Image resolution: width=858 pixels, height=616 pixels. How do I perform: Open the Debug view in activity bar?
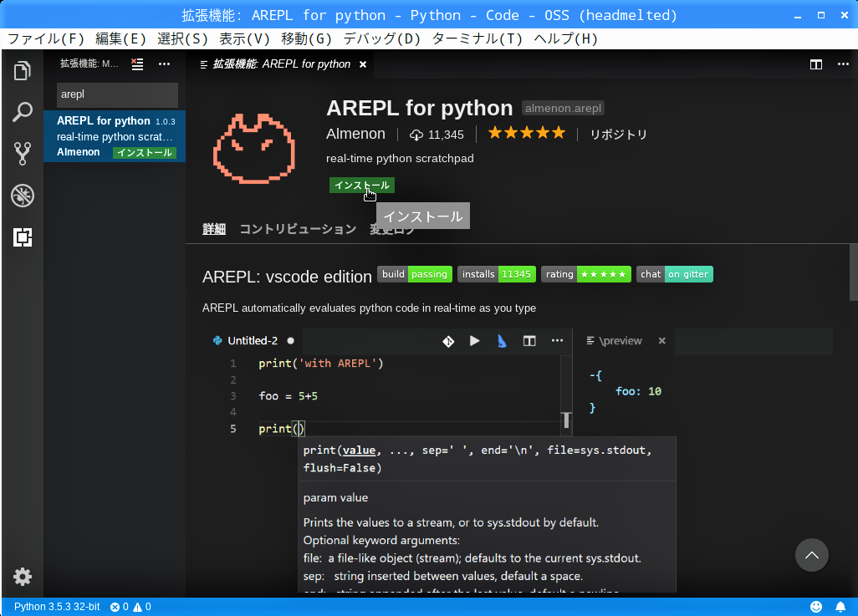click(23, 196)
